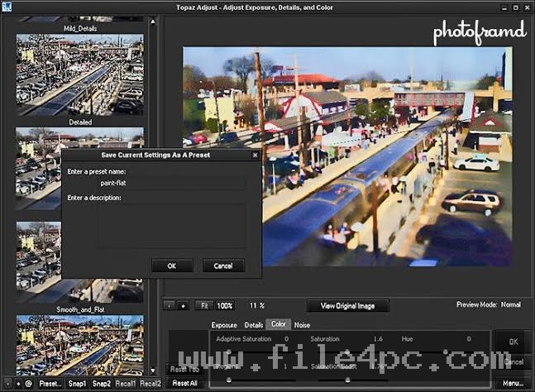Click the Preview Mode: Normal selector
535x392 pixels.
point(489,304)
